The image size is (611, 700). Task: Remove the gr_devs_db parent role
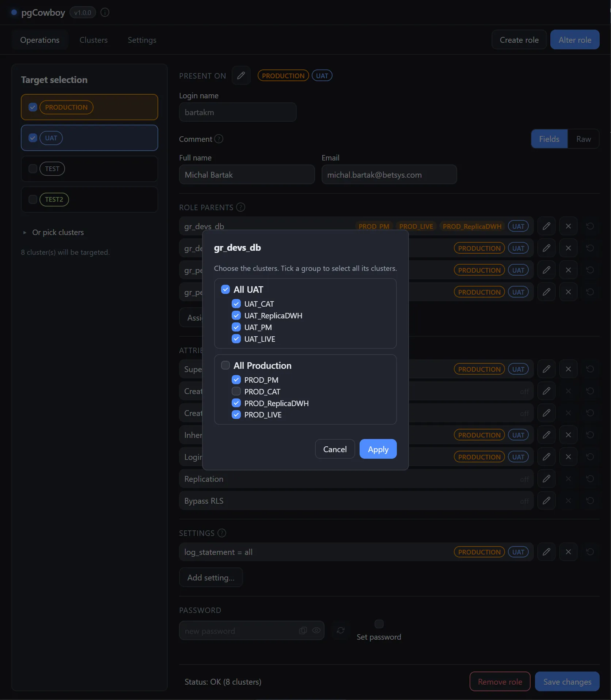[x=568, y=226]
